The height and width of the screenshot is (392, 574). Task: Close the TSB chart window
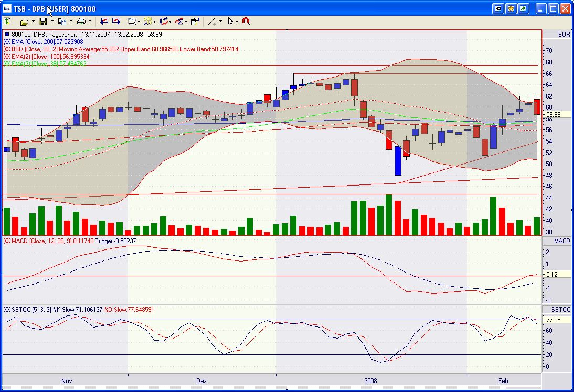coord(565,8)
